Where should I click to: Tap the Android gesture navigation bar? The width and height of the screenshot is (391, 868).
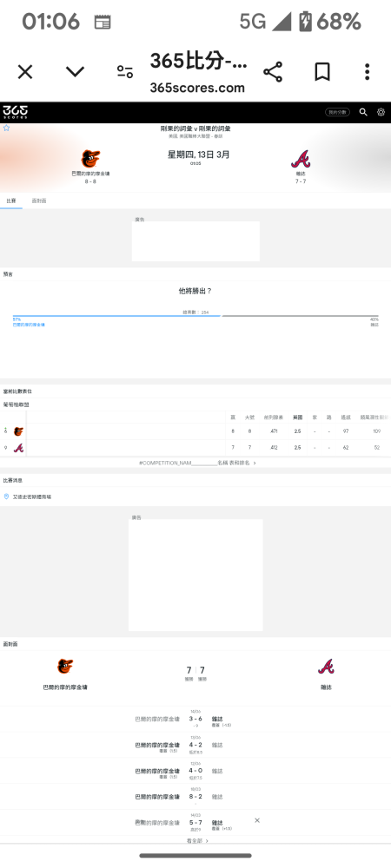click(195, 855)
